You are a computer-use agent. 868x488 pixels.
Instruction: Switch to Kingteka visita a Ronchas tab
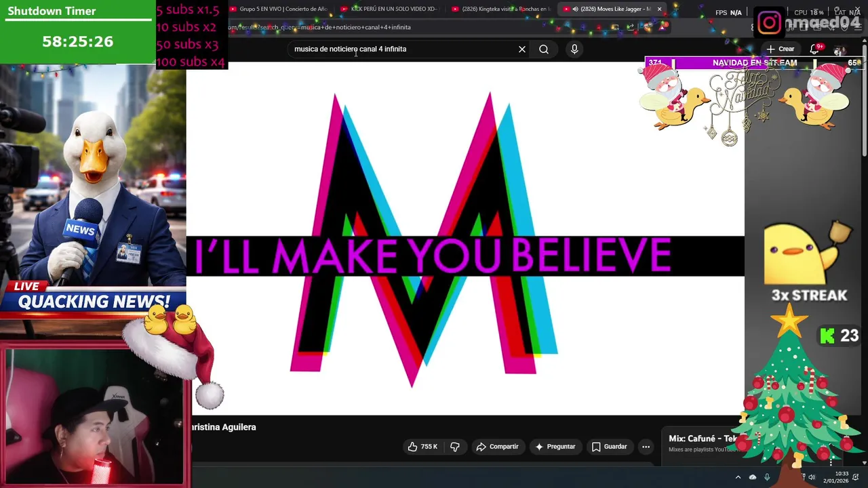502,9
